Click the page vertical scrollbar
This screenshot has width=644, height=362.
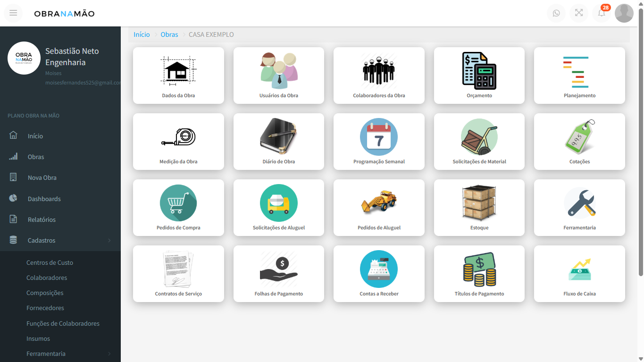641,142
